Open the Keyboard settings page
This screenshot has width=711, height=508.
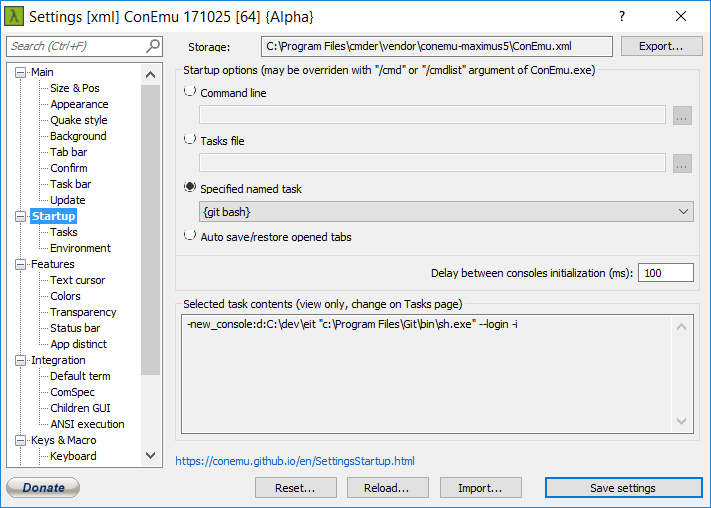(x=73, y=456)
